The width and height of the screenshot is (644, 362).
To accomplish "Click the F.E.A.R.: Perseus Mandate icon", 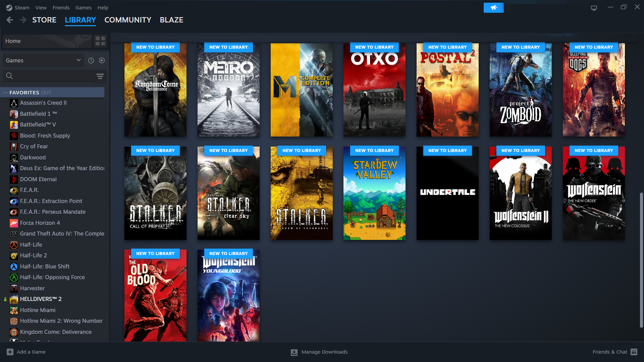I will coord(14,212).
